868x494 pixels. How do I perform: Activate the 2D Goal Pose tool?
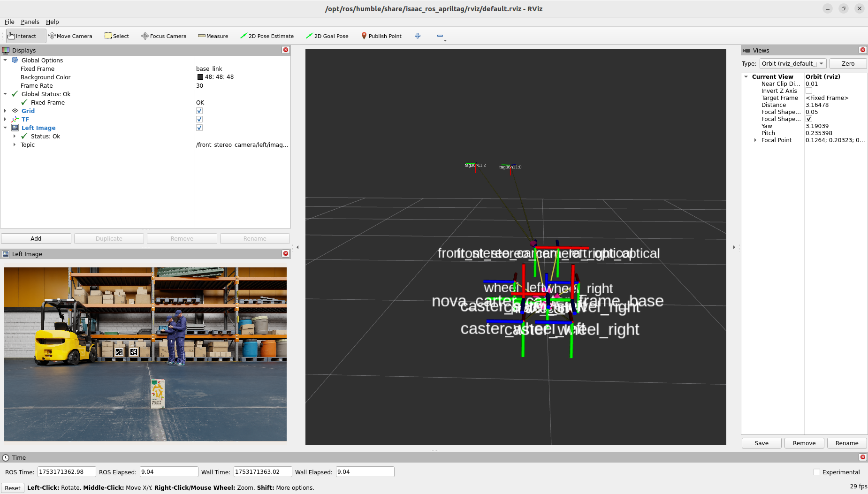click(x=327, y=36)
